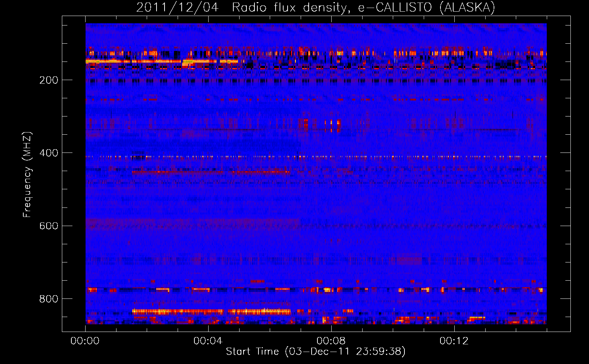Click the 600 frequency tick label
Screen dimensions: 589x364
(x=49, y=226)
